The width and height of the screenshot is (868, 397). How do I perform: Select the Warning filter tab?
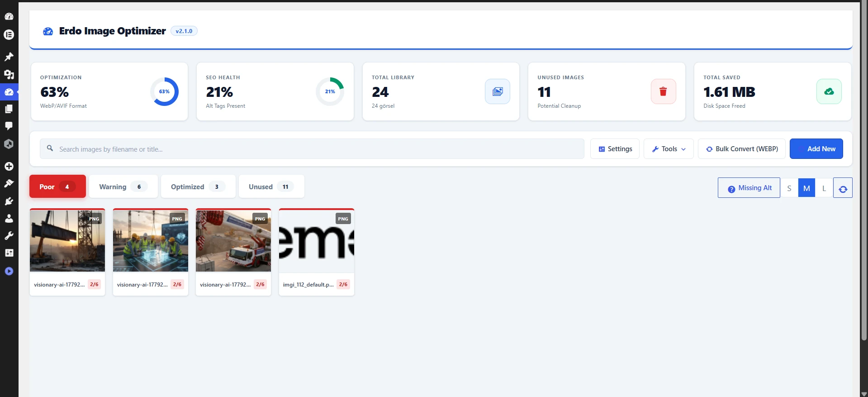pyautogui.click(x=123, y=187)
